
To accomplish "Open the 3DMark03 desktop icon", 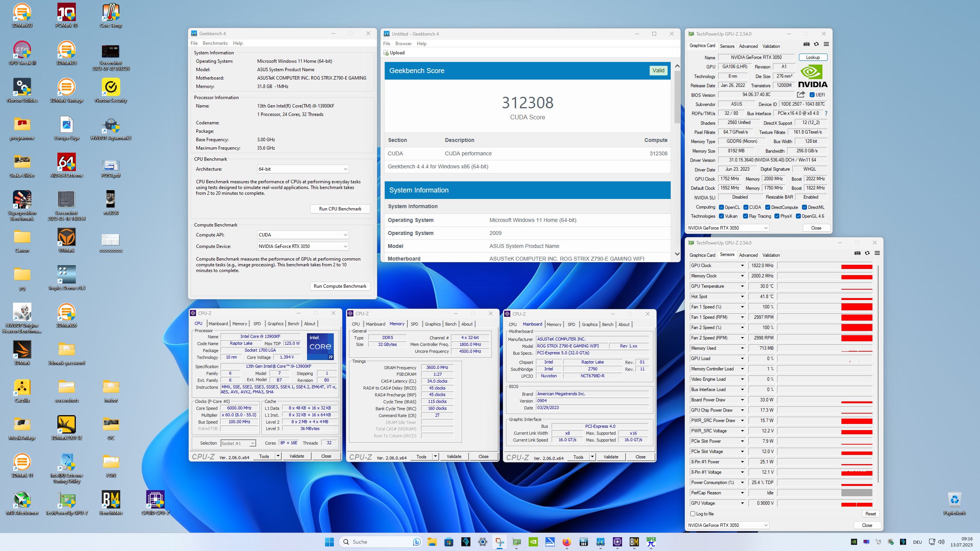I will click(x=22, y=15).
